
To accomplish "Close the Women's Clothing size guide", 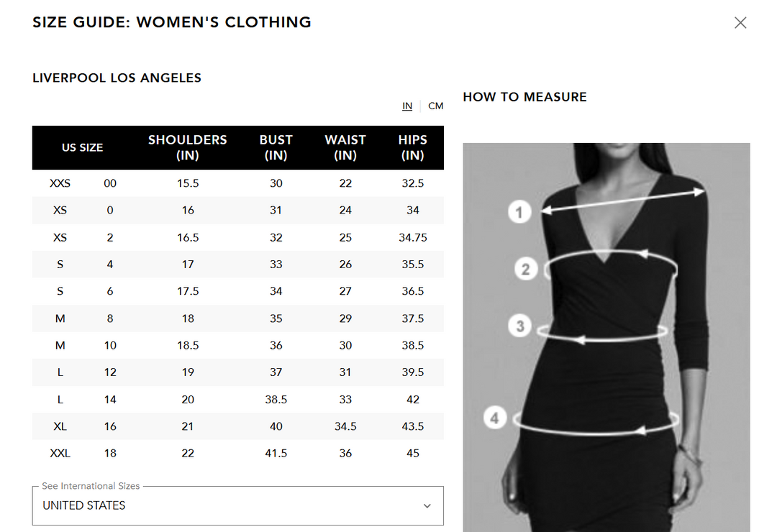I will coord(740,23).
